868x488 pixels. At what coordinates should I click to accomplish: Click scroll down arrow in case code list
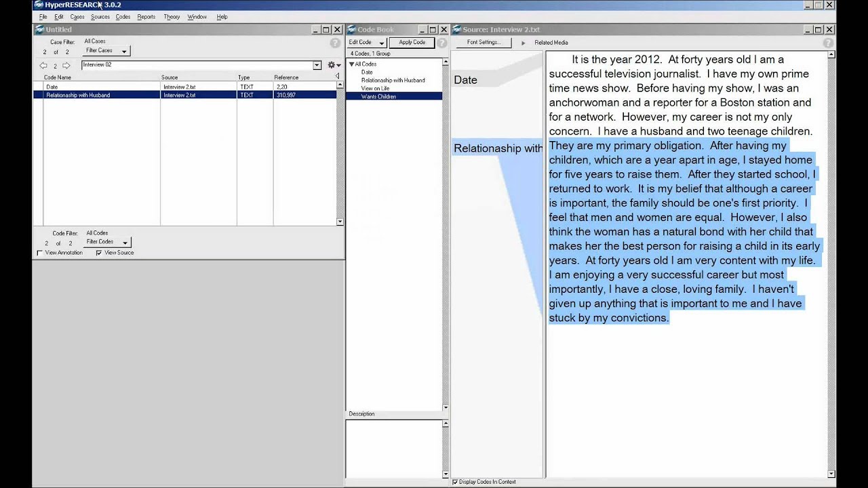[340, 222]
